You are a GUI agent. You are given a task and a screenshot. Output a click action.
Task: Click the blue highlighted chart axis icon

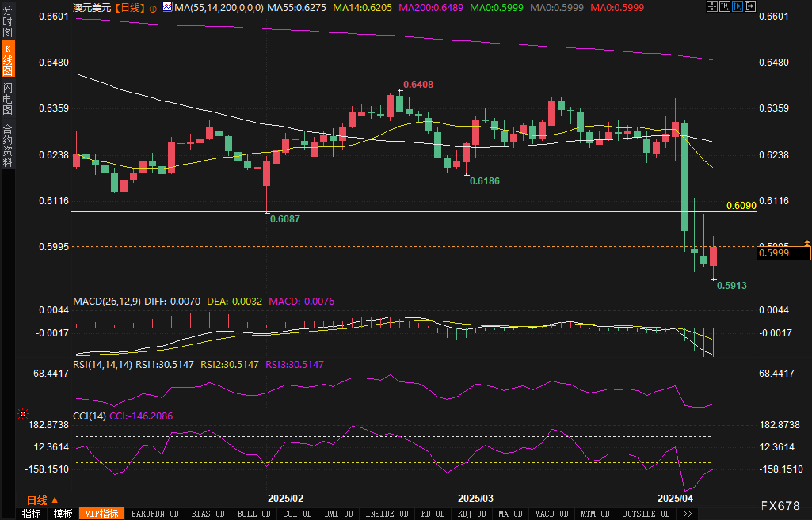737,6
